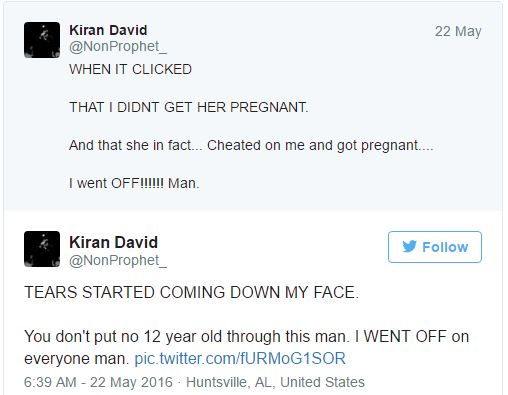Follow Kiran David with the Follow button

pyautogui.click(x=435, y=247)
